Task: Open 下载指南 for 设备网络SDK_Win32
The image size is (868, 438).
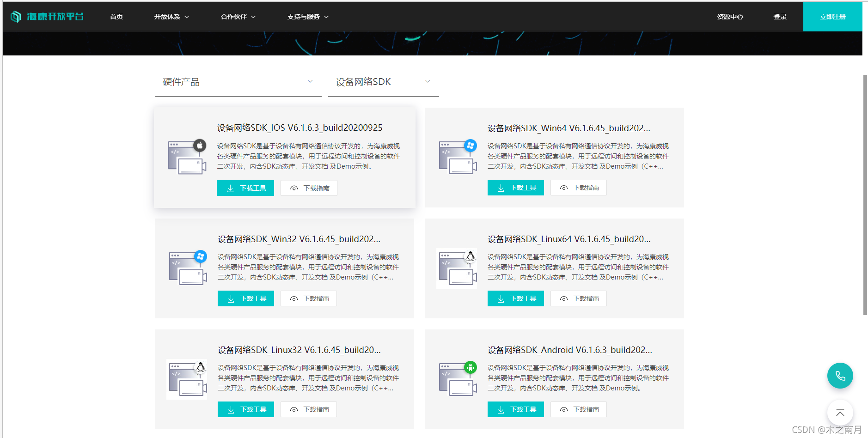Action: coord(309,298)
